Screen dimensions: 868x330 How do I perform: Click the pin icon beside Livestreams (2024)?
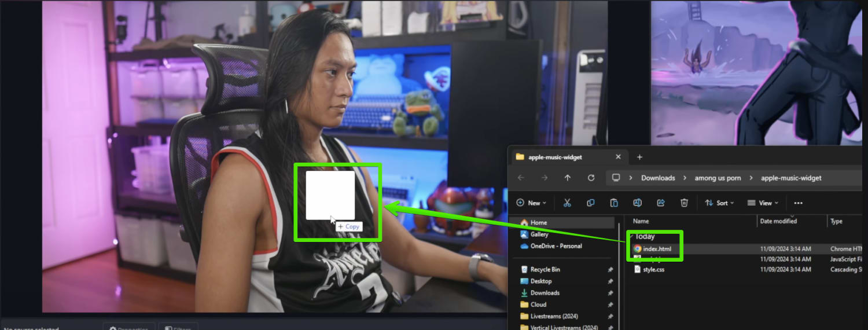tap(610, 316)
